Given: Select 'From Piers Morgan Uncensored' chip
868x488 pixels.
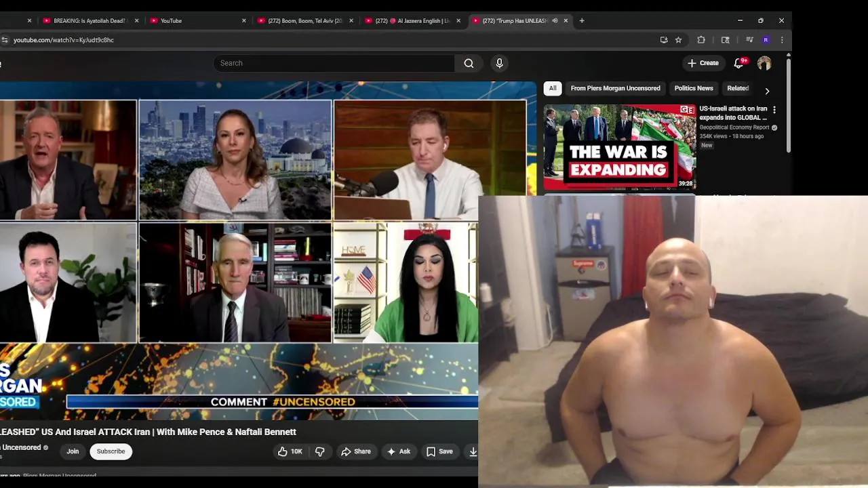Looking at the screenshot, I should pos(615,88).
